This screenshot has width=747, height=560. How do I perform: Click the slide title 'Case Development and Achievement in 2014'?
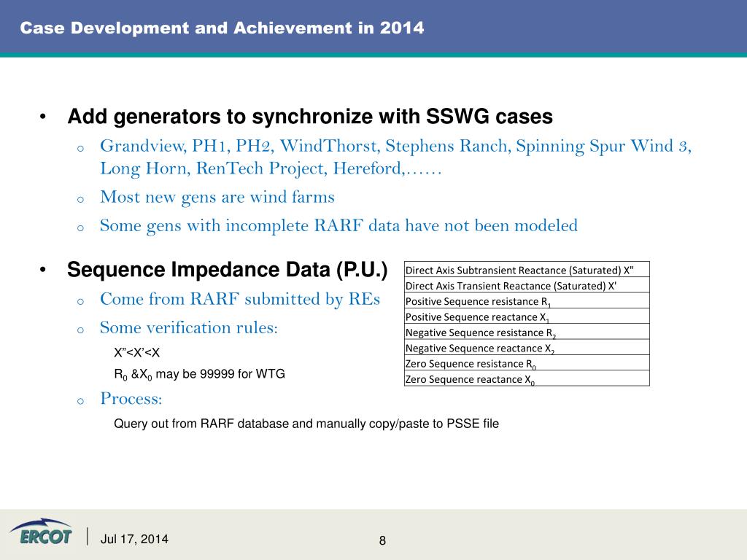[x=222, y=28]
